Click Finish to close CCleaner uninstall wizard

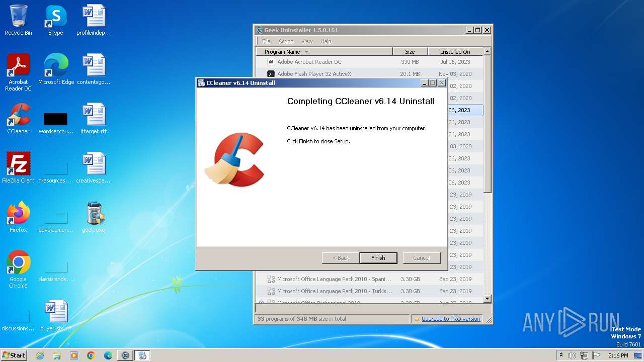[378, 258]
